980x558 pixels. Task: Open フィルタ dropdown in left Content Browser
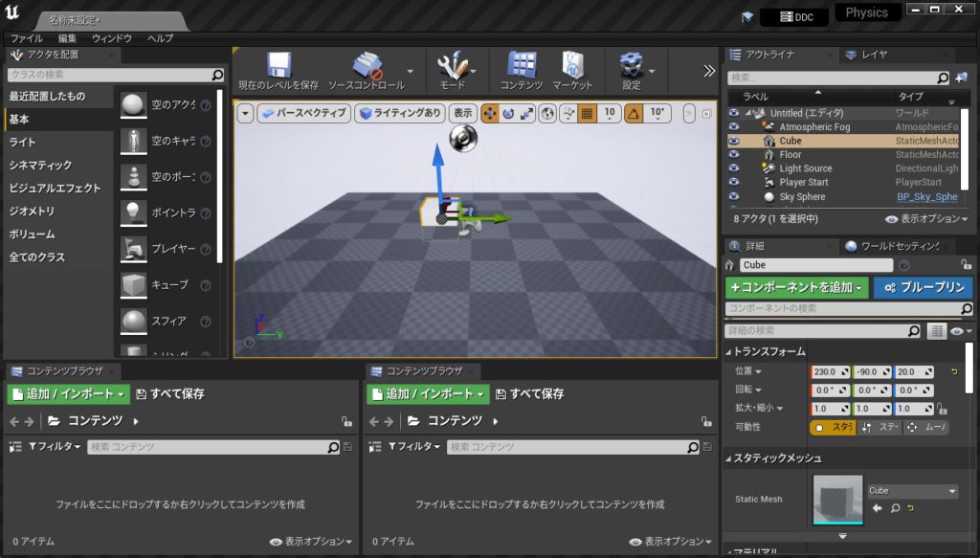pos(55,447)
